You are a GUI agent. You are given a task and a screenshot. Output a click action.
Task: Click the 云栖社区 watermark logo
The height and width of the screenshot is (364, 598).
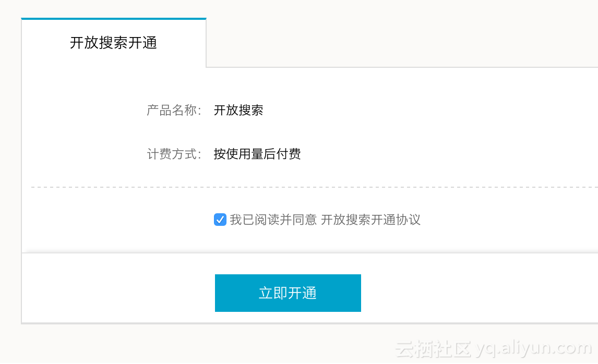433,348
